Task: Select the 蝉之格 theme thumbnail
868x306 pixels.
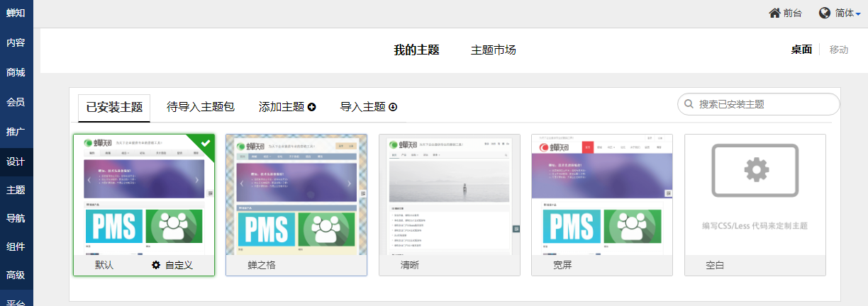Action: (296, 195)
